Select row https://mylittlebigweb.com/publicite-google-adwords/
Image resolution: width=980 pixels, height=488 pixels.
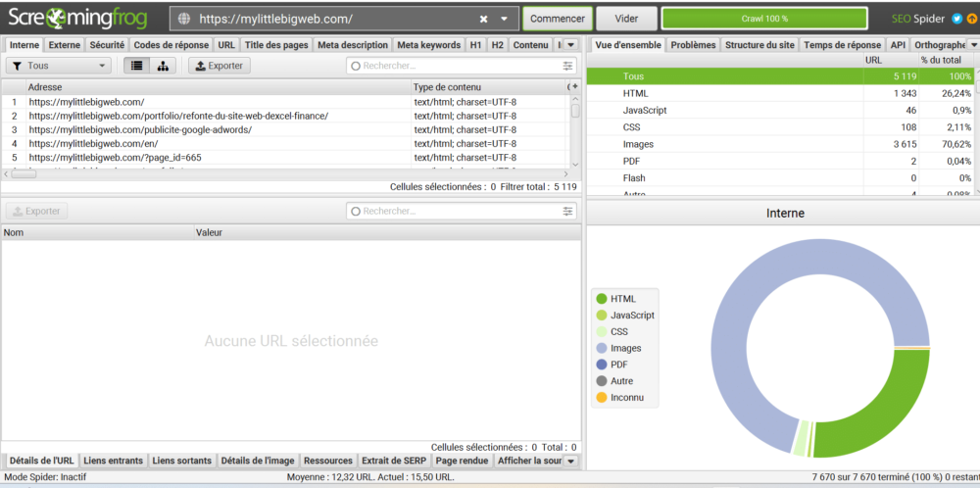point(285,130)
